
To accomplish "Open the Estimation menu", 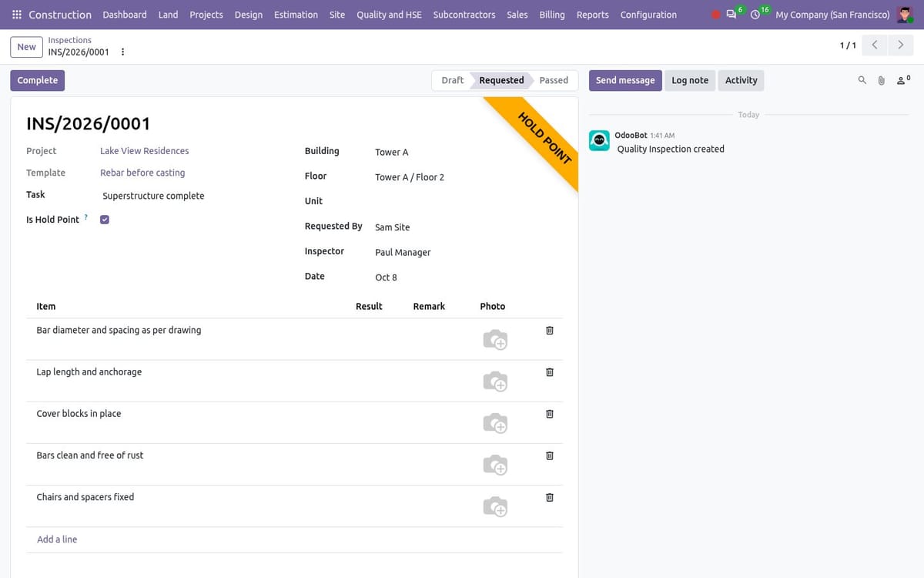I will tap(296, 15).
